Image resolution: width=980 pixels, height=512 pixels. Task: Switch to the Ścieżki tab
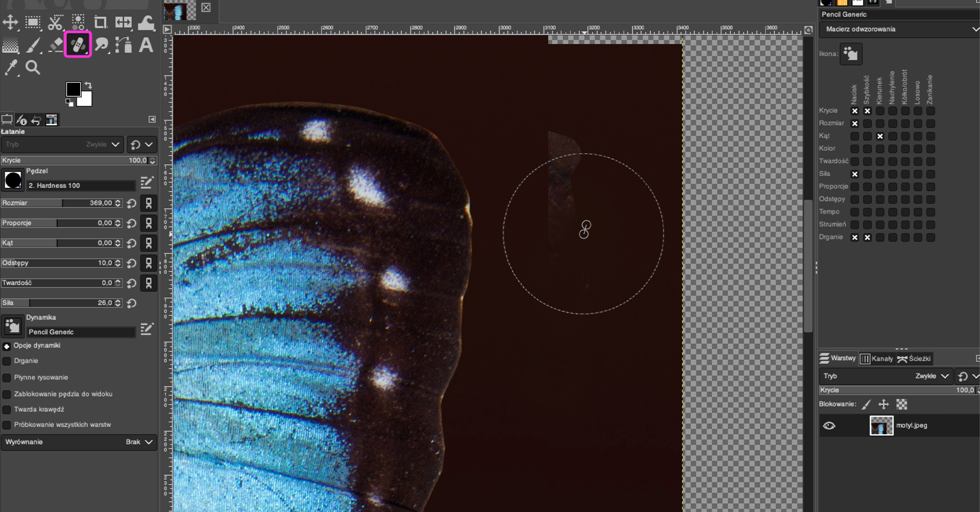[x=914, y=359]
